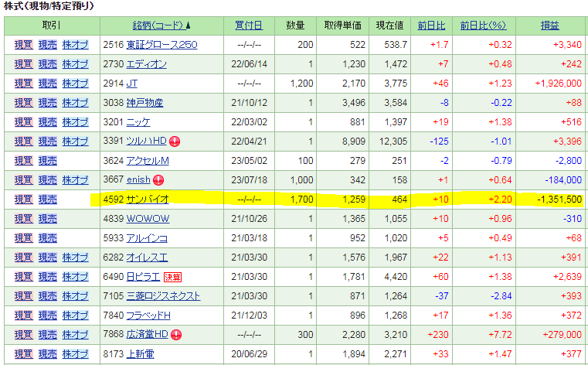Open サンバイオ stock link
The image size is (588, 365).
(148, 200)
